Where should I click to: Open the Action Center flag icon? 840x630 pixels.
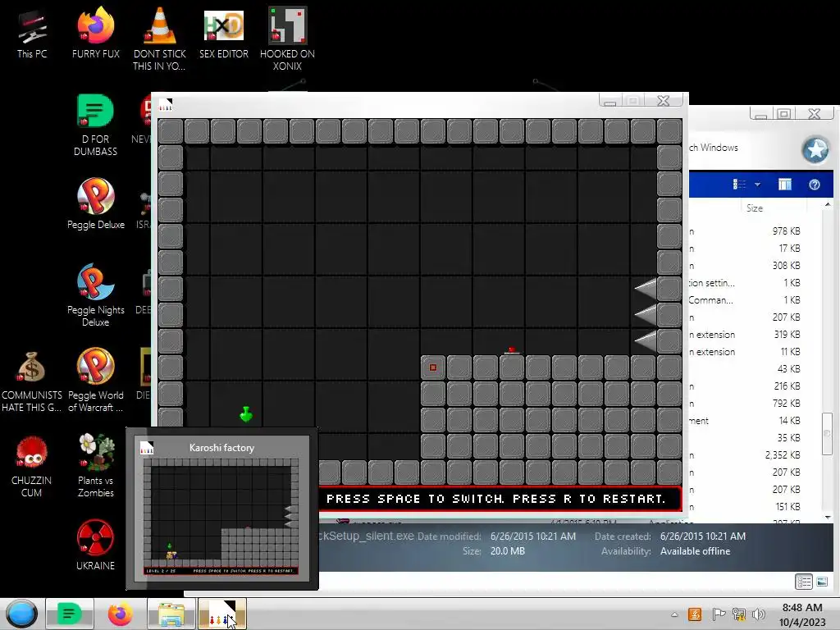point(719,614)
